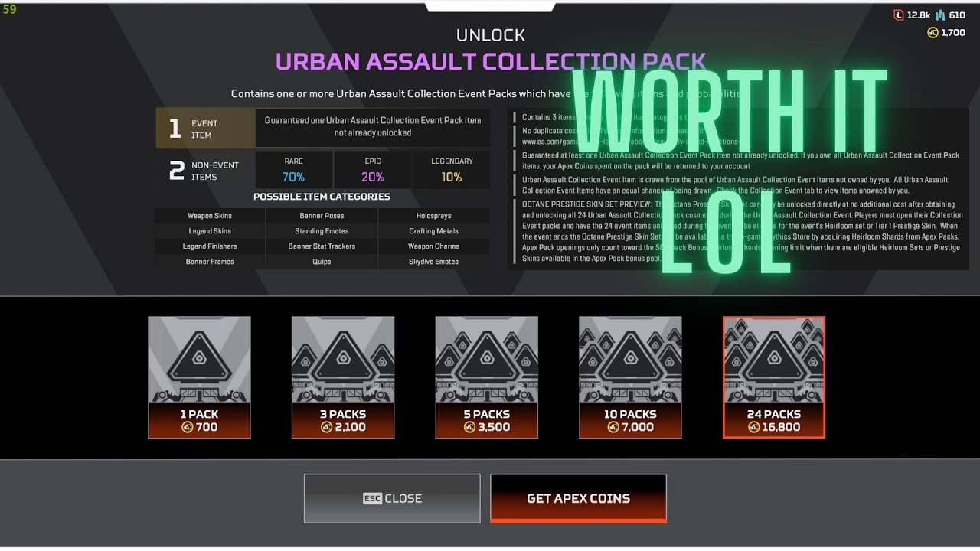The height and width of the screenshot is (551, 980).
Task: Click the coin icon beside 16,800 price
Action: (x=754, y=427)
